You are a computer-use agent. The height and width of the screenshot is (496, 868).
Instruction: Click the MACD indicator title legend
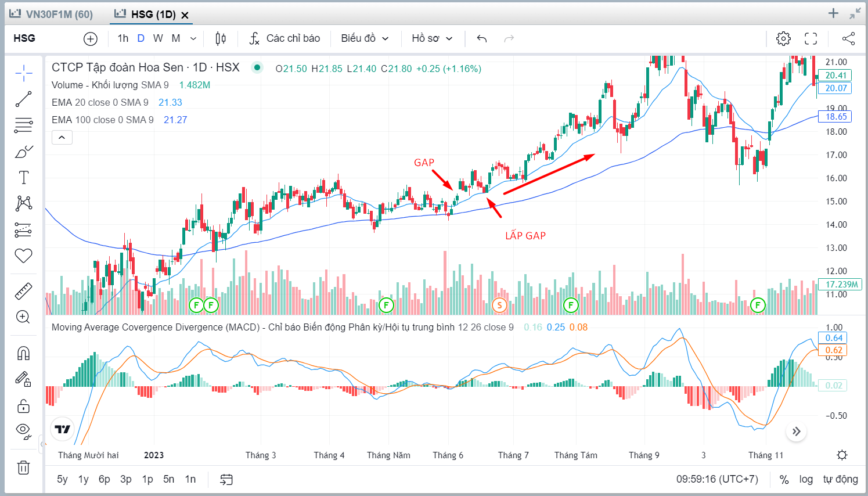283,327
